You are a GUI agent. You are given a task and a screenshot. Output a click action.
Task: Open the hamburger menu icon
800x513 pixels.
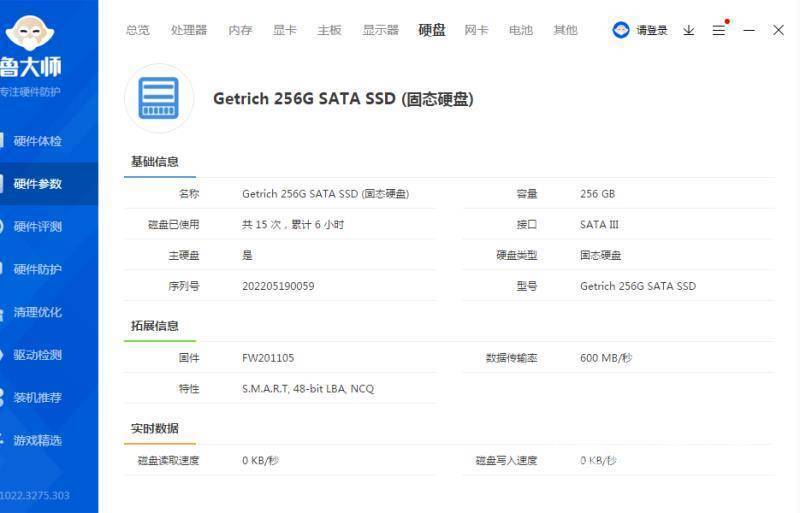719,31
